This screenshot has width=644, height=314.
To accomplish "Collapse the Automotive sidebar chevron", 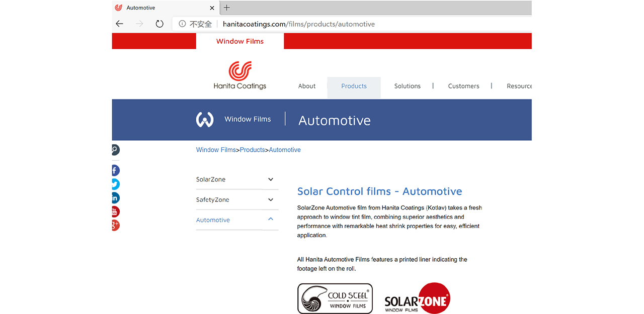I will 271,220.
